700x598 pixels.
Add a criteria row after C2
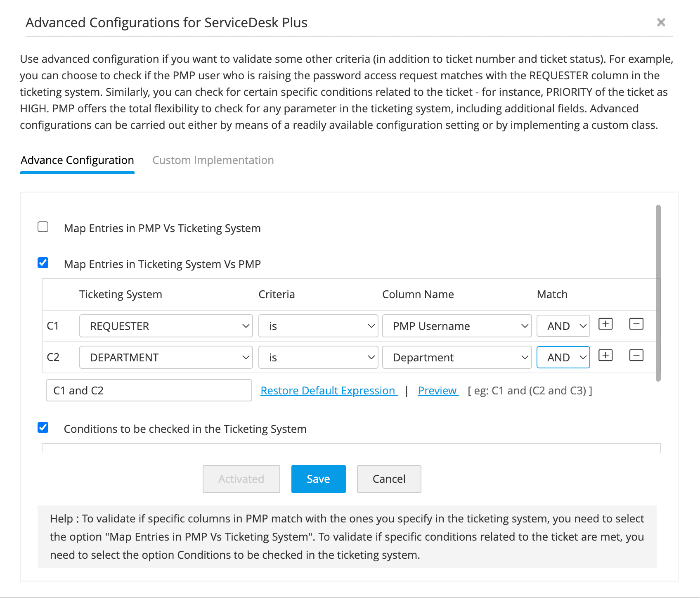pyautogui.click(x=605, y=356)
